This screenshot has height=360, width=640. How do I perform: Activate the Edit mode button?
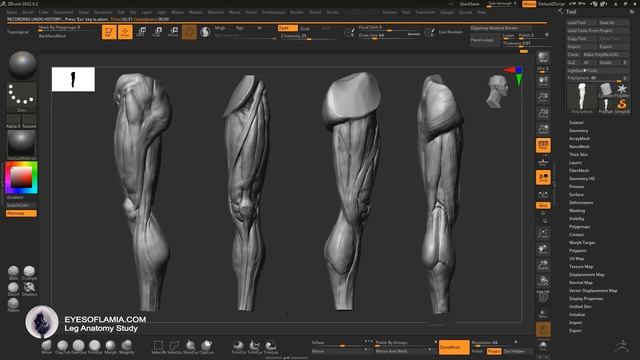pyautogui.click(x=109, y=32)
